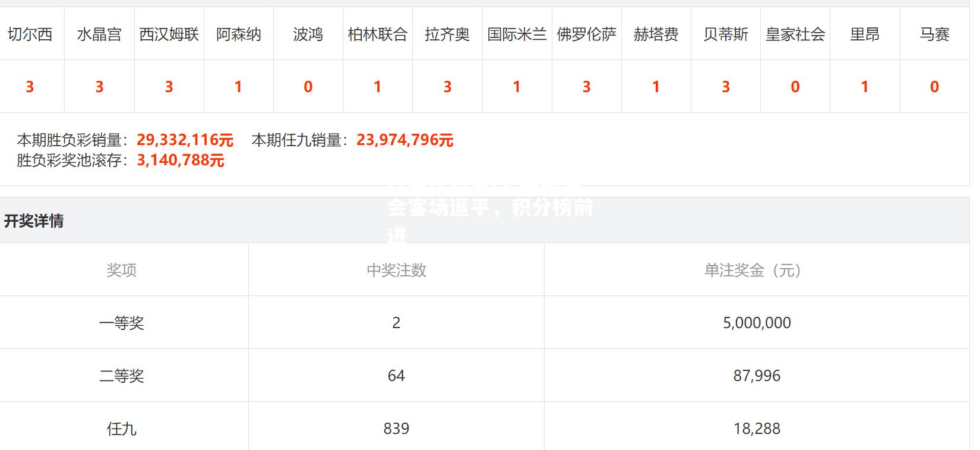Click result 3 under 切尔西

[30, 87]
